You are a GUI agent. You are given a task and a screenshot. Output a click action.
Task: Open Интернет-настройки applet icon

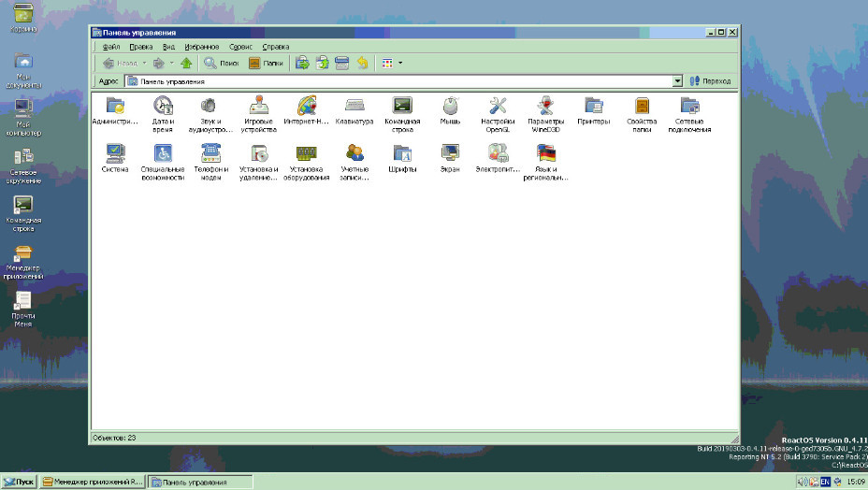[x=306, y=110]
